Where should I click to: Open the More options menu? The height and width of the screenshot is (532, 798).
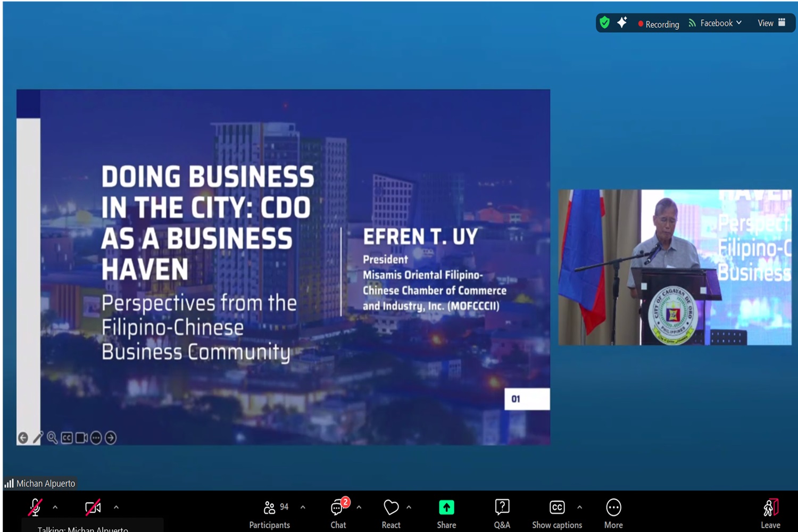click(613, 514)
